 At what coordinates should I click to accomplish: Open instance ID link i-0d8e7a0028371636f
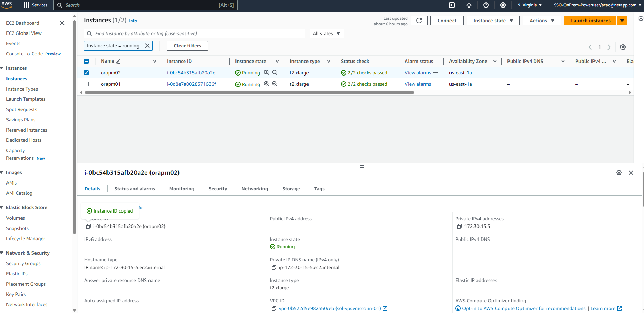(x=191, y=84)
